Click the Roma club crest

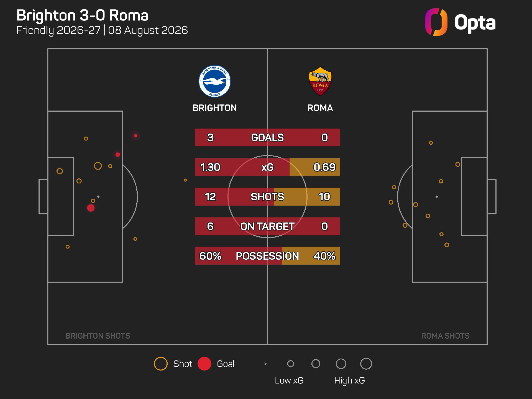coord(320,81)
